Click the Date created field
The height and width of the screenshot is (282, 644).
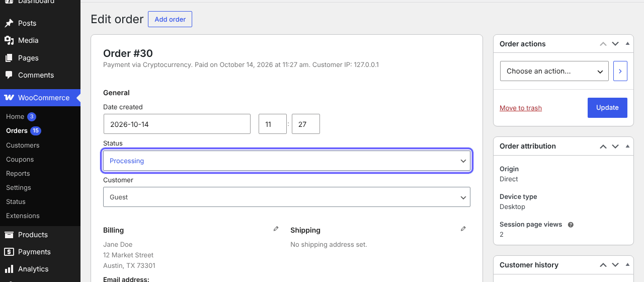177,124
